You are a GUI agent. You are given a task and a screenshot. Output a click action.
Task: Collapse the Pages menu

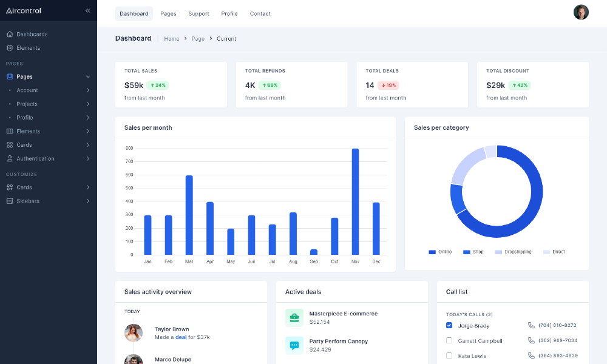[x=87, y=76]
